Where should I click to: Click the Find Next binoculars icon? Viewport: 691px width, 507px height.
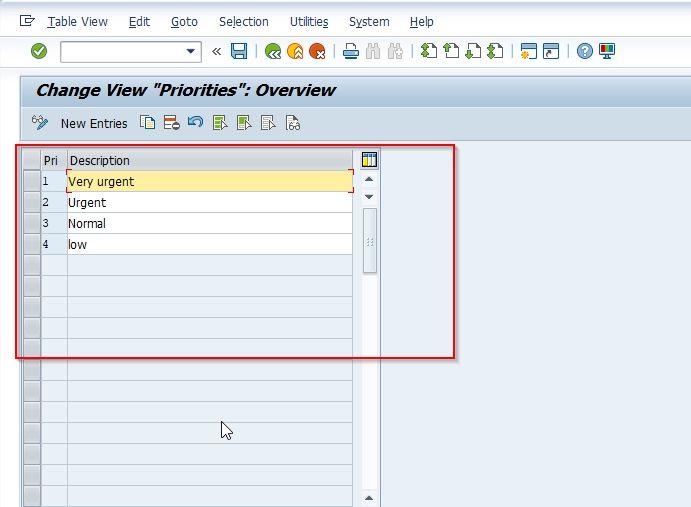tap(395, 51)
